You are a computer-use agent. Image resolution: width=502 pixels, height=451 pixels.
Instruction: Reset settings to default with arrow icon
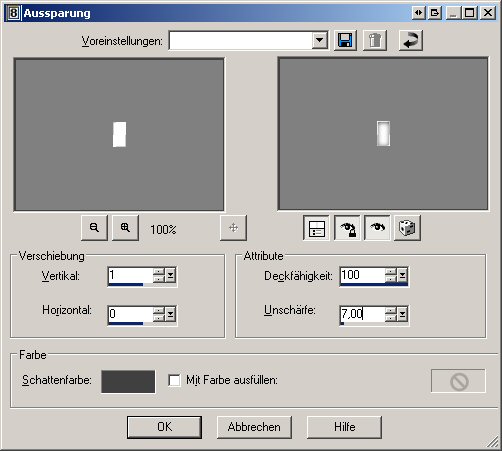[411, 41]
